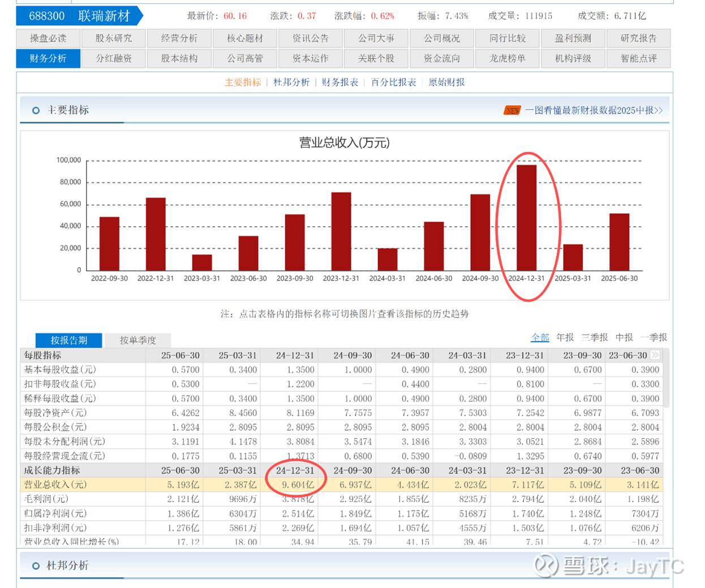The height and width of the screenshot is (588, 705).
Task: Click the 688300 联瑞新材 stock title banner
Action: pos(79,16)
